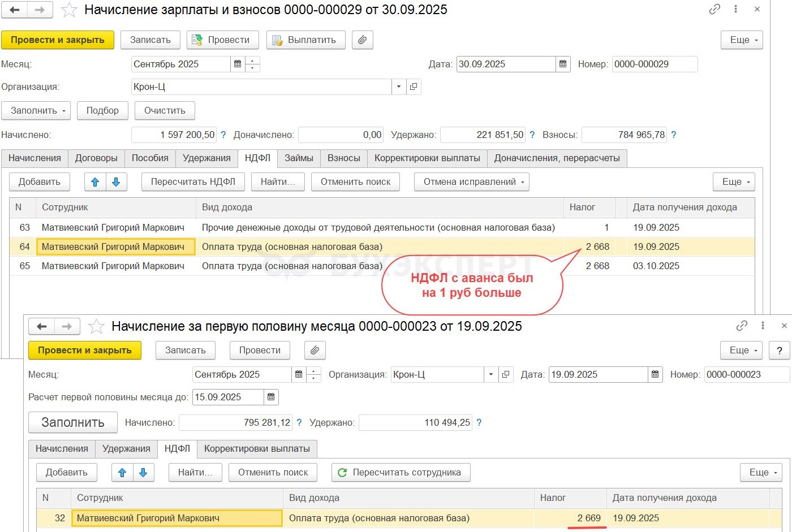
Task: Show help for Начислено 1 597 200,50
Action: 223,135
